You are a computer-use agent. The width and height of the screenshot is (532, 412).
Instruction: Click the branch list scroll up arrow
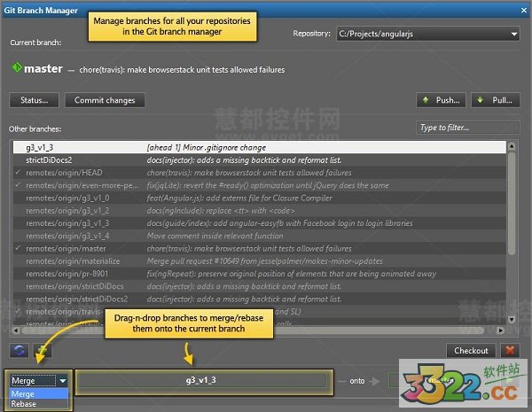(x=512, y=146)
